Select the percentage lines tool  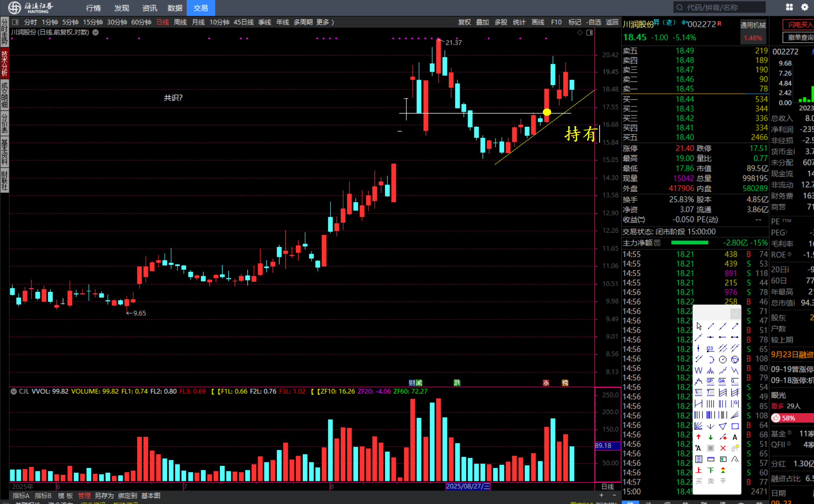[x=699, y=392]
